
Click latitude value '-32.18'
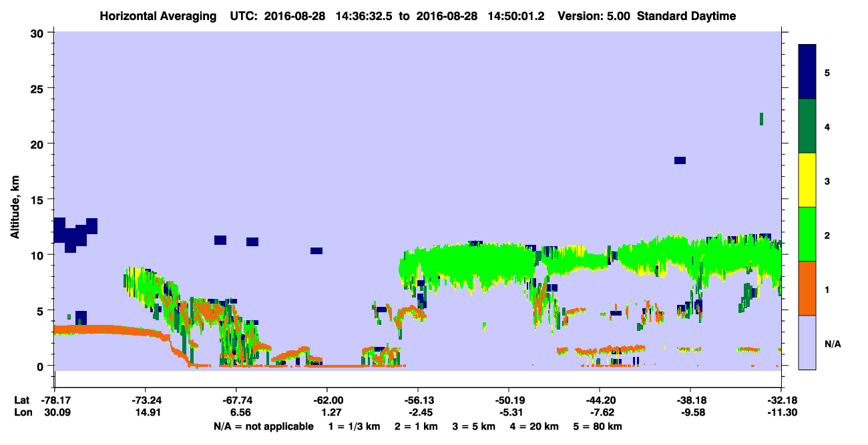(x=781, y=400)
